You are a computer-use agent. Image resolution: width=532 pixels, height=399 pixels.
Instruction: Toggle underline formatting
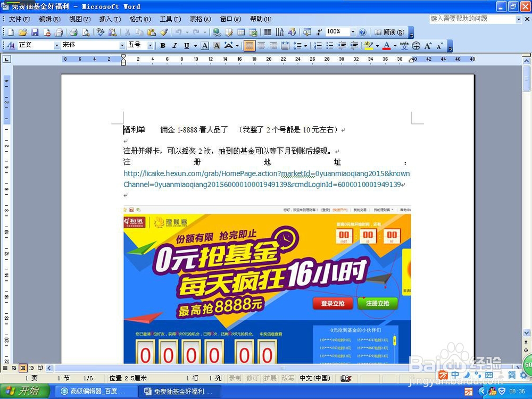point(187,45)
